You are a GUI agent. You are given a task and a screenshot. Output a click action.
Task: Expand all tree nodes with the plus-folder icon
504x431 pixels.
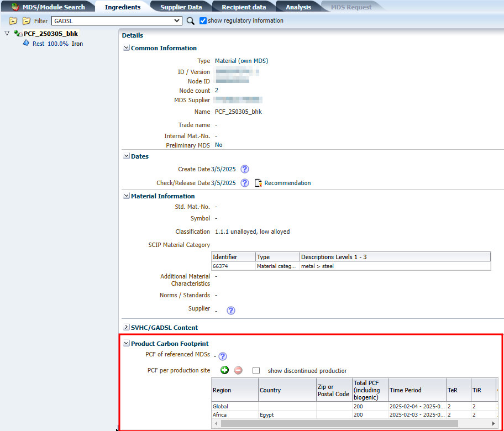12,20
